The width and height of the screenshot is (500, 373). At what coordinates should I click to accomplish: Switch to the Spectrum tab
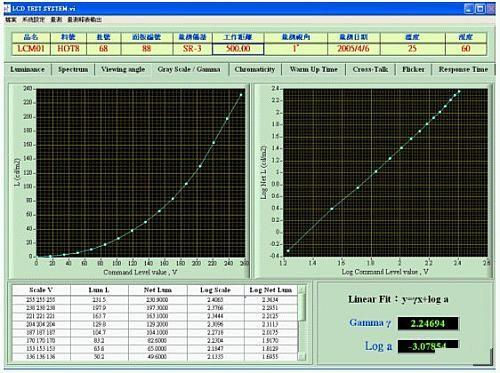pyautogui.click(x=73, y=69)
